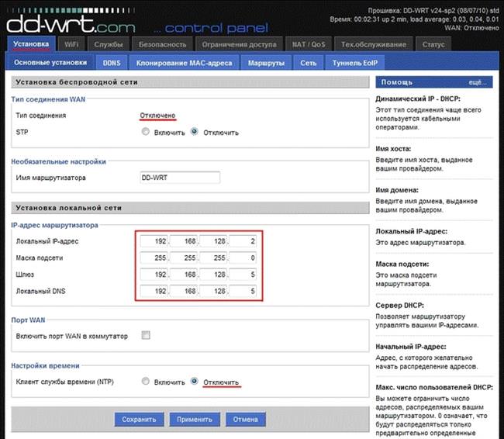The image size is (504, 439).
Task: Click the Тип соединения value Отключено
Action: 157,115
